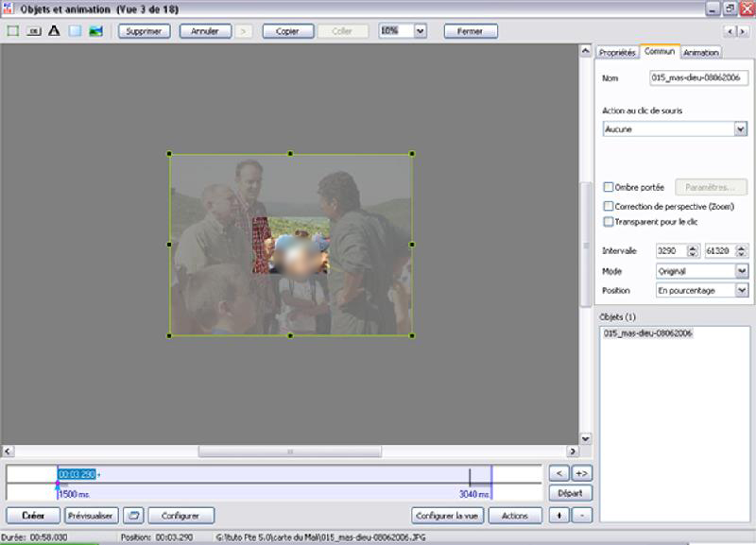756x545 pixels.
Task: Select the Commun tab
Action: click(x=660, y=51)
